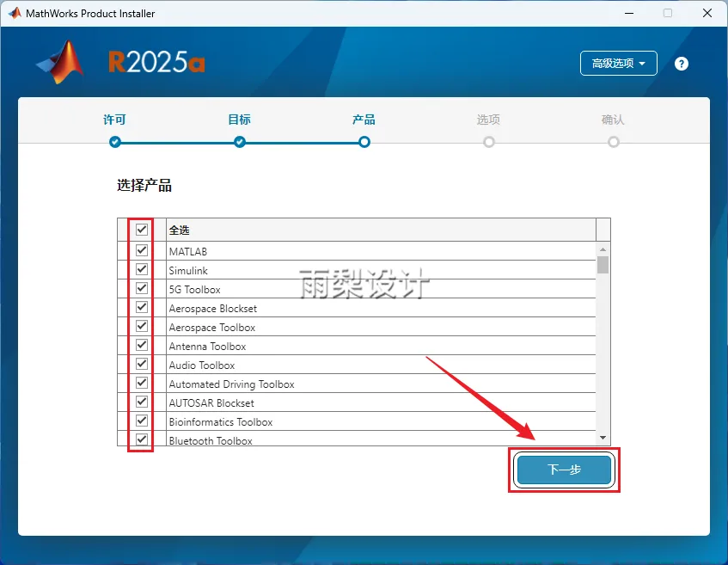The image size is (728, 565).
Task: Click the Audio Toolbox row name
Action: click(x=202, y=365)
